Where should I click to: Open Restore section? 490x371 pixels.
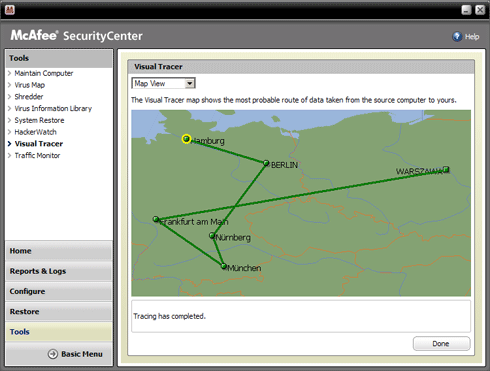click(59, 312)
